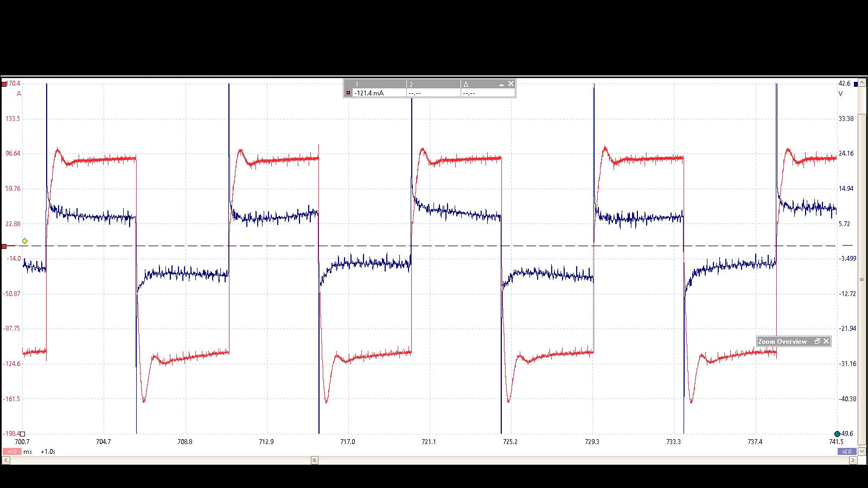Viewport: 868px width, 488px height.
Task: Click the teal ruler handle at bottom-right
Action: pos(837,434)
